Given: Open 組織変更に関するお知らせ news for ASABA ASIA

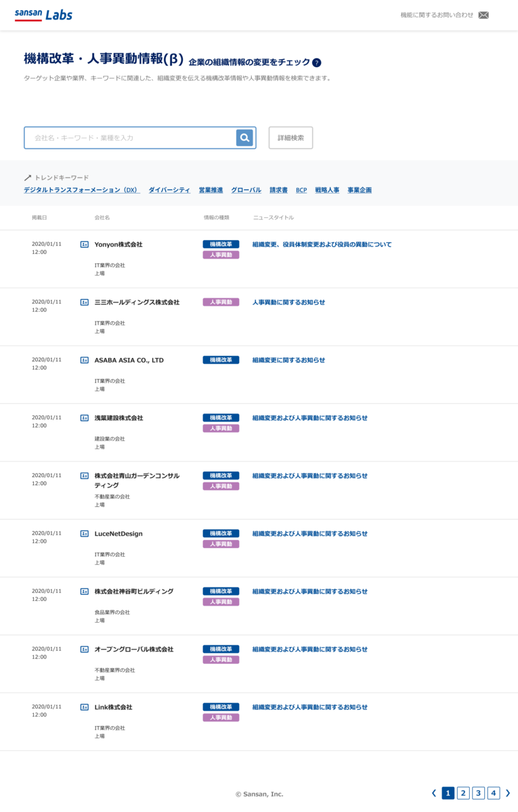Looking at the screenshot, I should [x=288, y=360].
